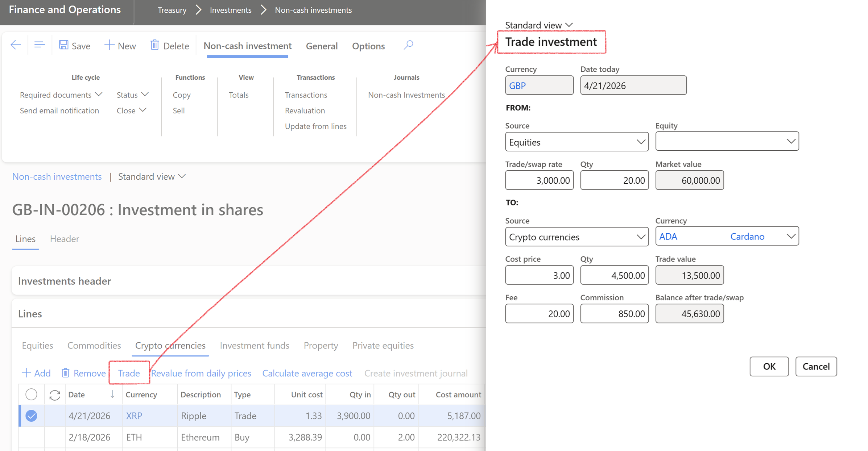
Task: Toggle the select-all circle in grid header
Action: click(x=31, y=394)
